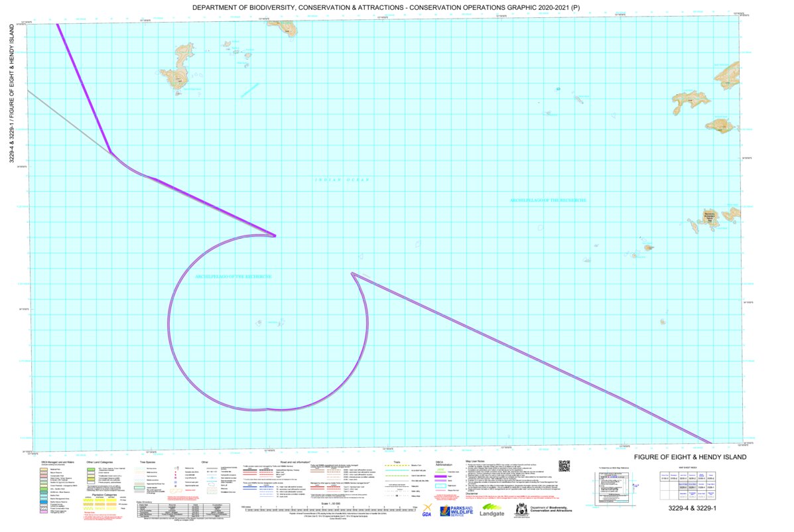Click the District swatch under DBCA Administration
Viewport: 794px width, 532px height.
click(x=440, y=480)
